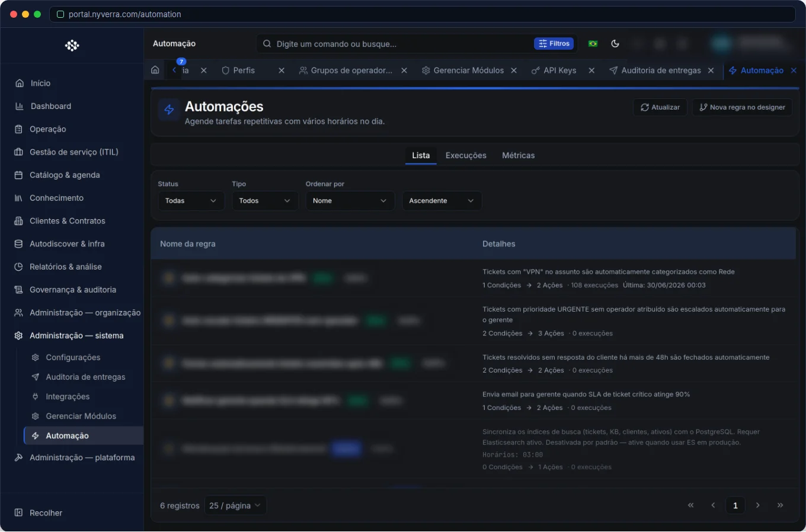Click the Nyverra logo icon

click(72, 46)
